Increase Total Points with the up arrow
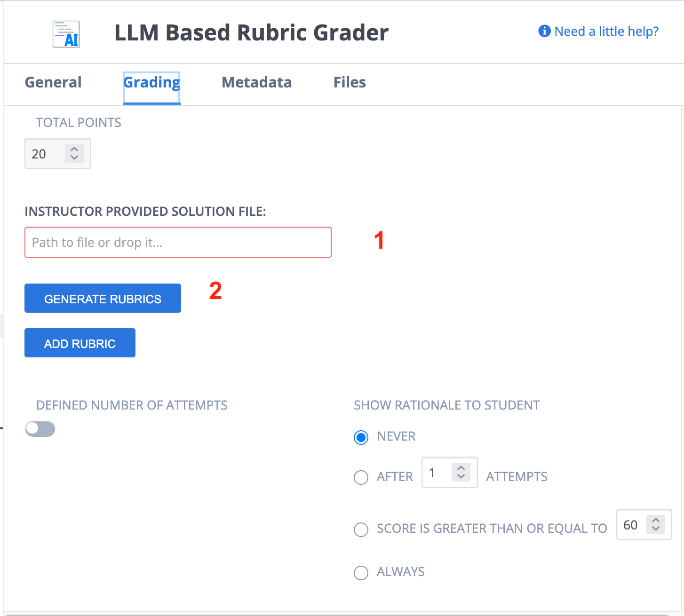This screenshot has height=616, width=684. coord(74,149)
